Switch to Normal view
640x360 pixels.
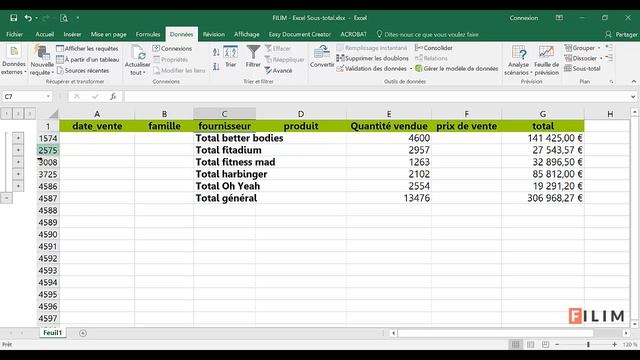pos(516,344)
